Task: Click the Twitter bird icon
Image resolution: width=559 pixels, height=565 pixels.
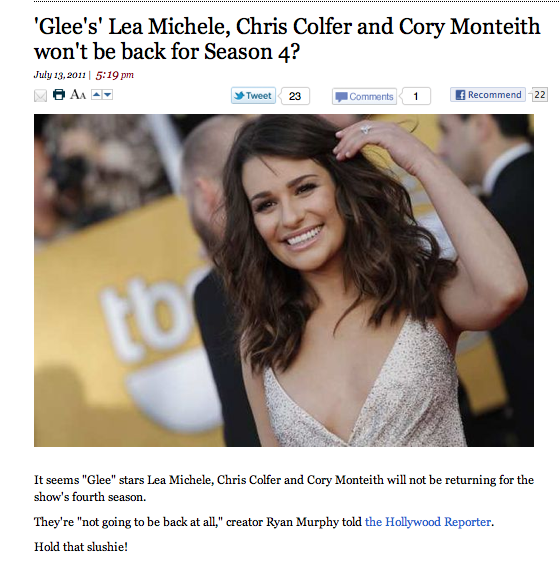Action: [x=239, y=95]
